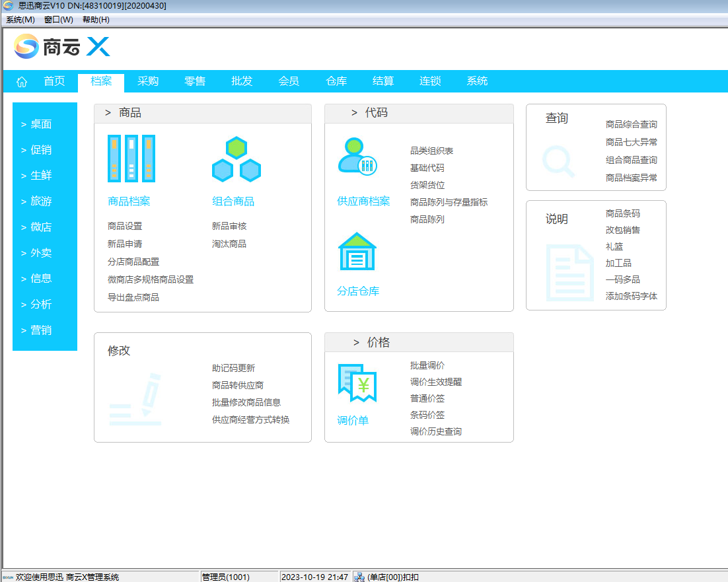Open the 商品七大异常 link

tap(632, 142)
